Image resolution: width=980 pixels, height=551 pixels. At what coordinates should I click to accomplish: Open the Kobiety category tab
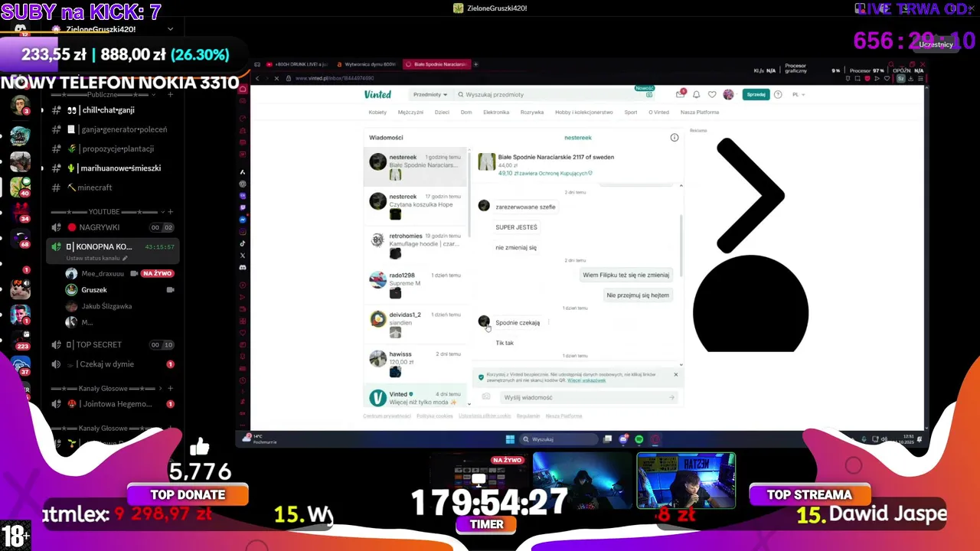(x=377, y=112)
